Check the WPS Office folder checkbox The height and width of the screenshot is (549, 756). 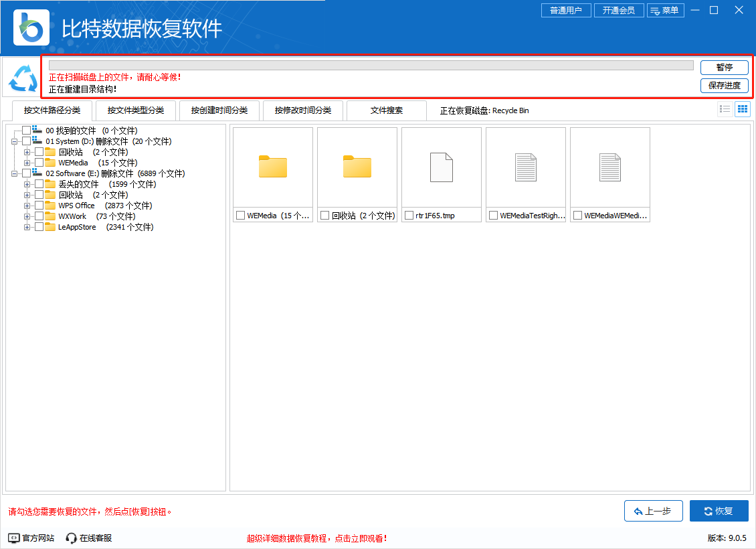tap(39, 206)
